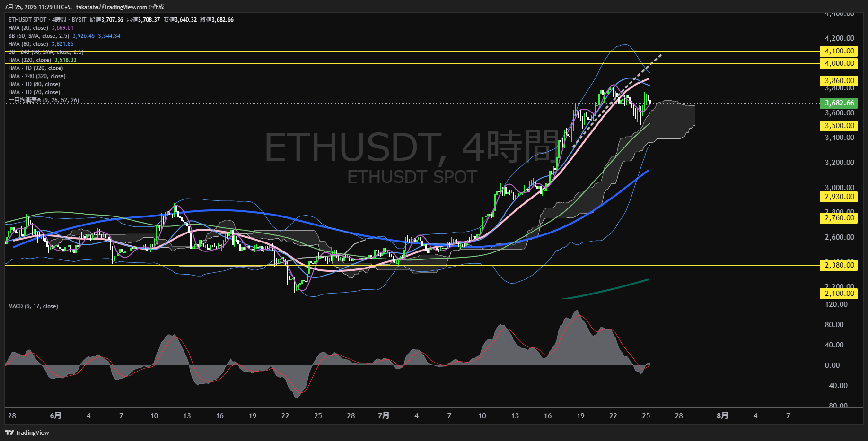The width and height of the screenshot is (868, 441).
Task: Click the BB upper value 3,926.45
Action: click(84, 36)
